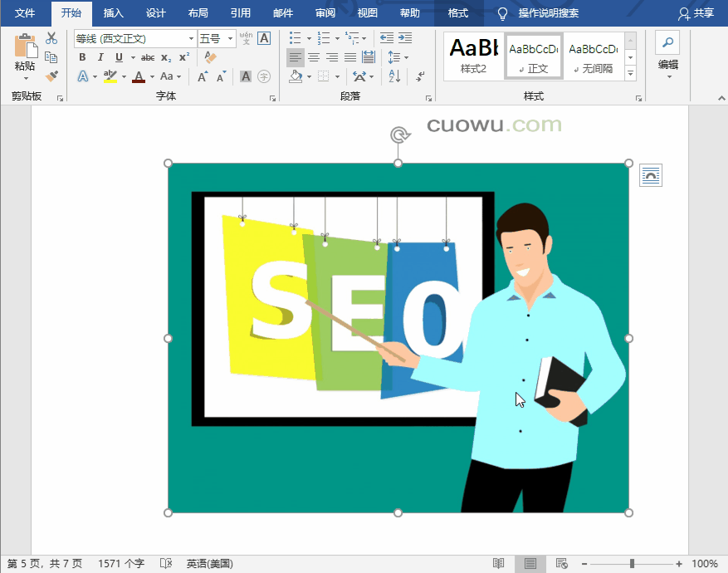Viewport: 728px width, 573px height.
Task: Click the Show paragraph marks icon
Action: pyautogui.click(x=420, y=76)
